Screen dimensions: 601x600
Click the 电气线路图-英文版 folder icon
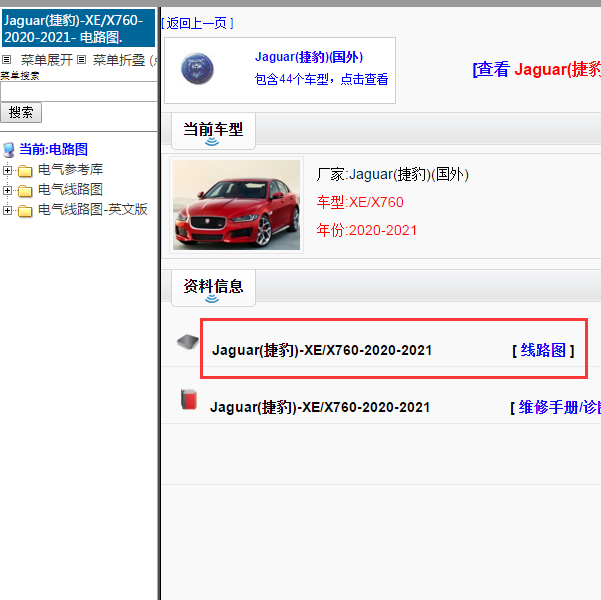25,210
